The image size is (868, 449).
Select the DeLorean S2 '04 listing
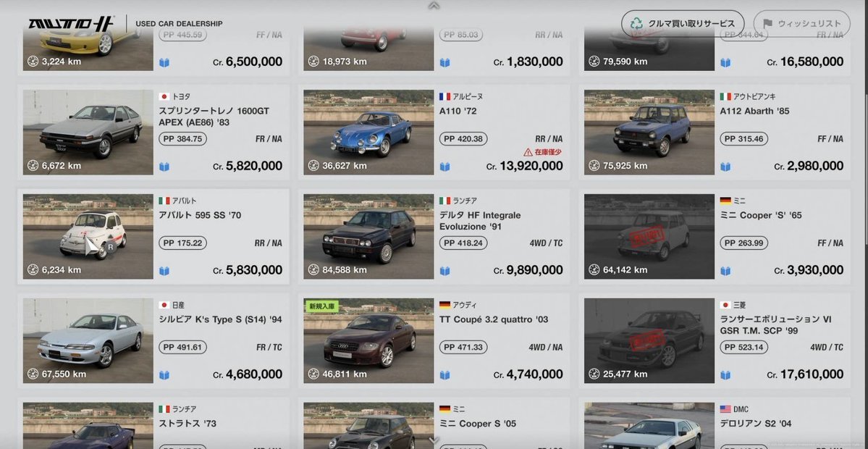pos(715,422)
